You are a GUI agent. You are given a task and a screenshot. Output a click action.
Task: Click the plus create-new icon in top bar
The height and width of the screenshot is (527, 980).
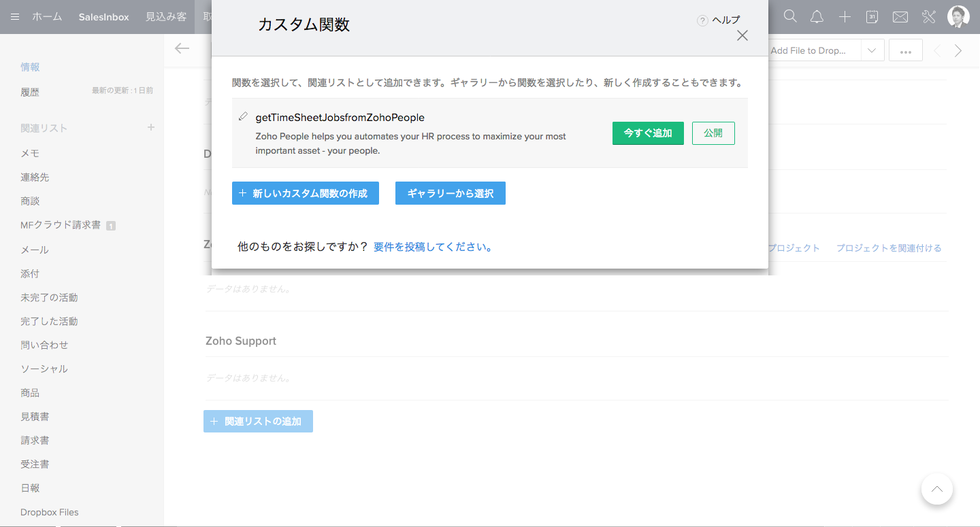point(845,17)
